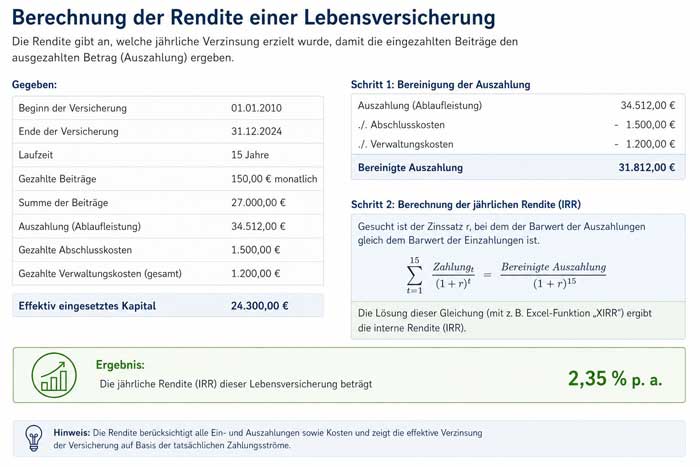Select the date value '31.12.2024'
Image resolution: width=700 pixels, height=467 pixels.
click(256, 131)
